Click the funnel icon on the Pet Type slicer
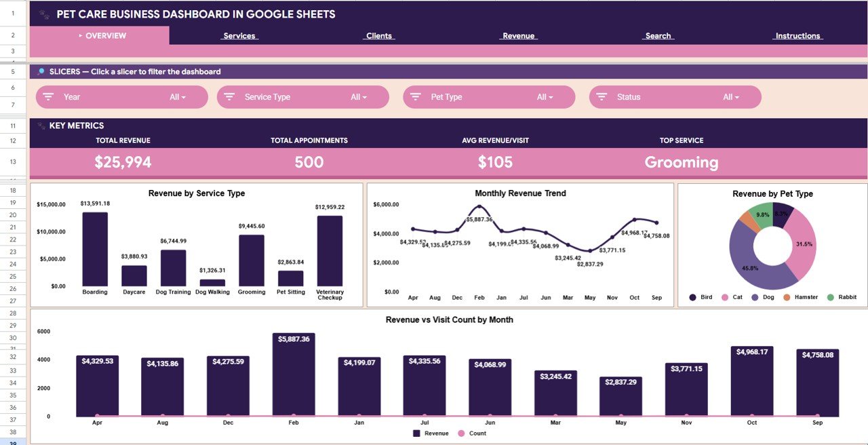Viewport: 868px width, 445px height. click(416, 96)
